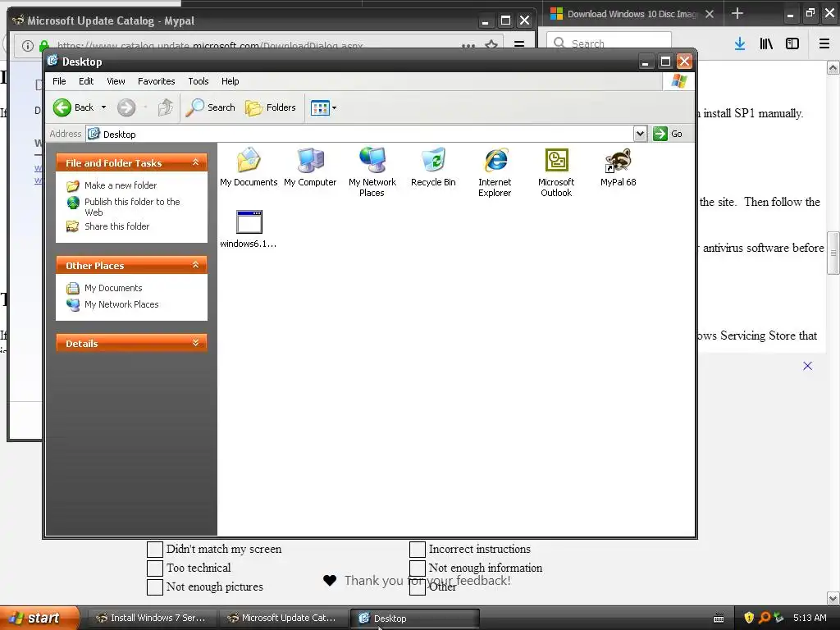Open a new browser tab with plus
The image size is (840, 630).
point(737,13)
